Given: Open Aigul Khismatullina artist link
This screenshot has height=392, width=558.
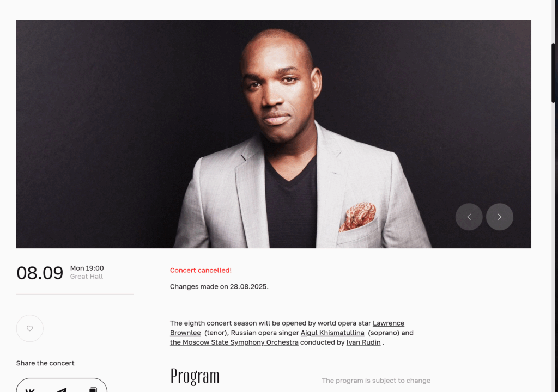Looking at the screenshot, I should (332, 333).
